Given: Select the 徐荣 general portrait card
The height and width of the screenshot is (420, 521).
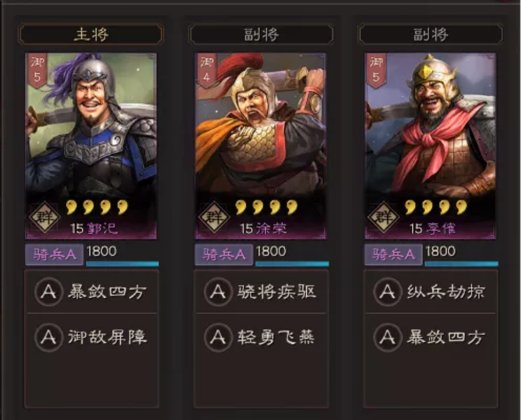Looking at the screenshot, I should tap(260, 145).
